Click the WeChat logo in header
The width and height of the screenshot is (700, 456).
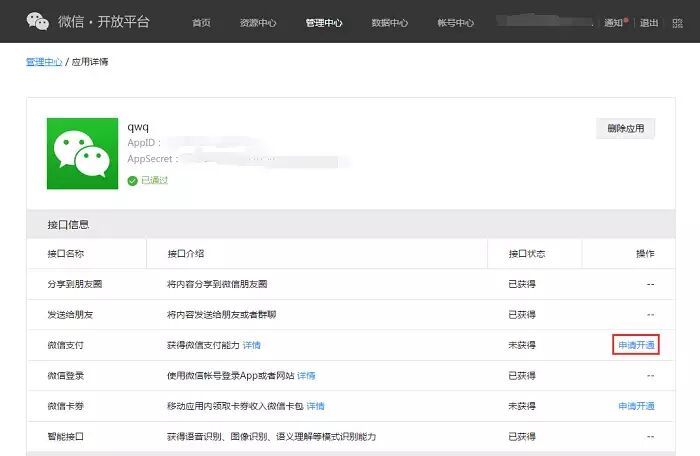38,21
